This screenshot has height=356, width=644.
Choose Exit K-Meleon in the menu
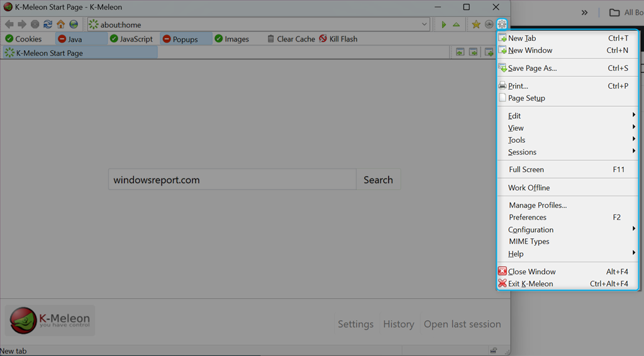tap(567, 284)
